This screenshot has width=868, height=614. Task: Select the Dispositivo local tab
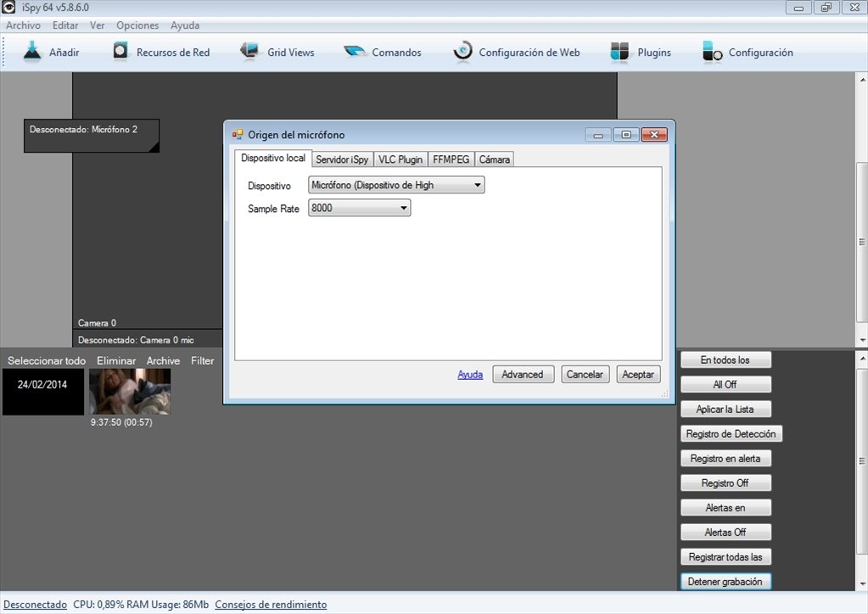[x=273, y=159]
